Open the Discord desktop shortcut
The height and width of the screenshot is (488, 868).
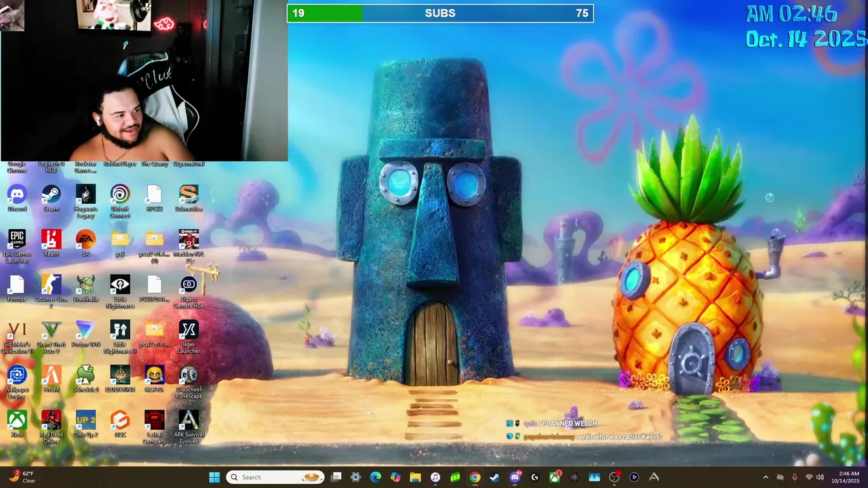coord(17,198)
